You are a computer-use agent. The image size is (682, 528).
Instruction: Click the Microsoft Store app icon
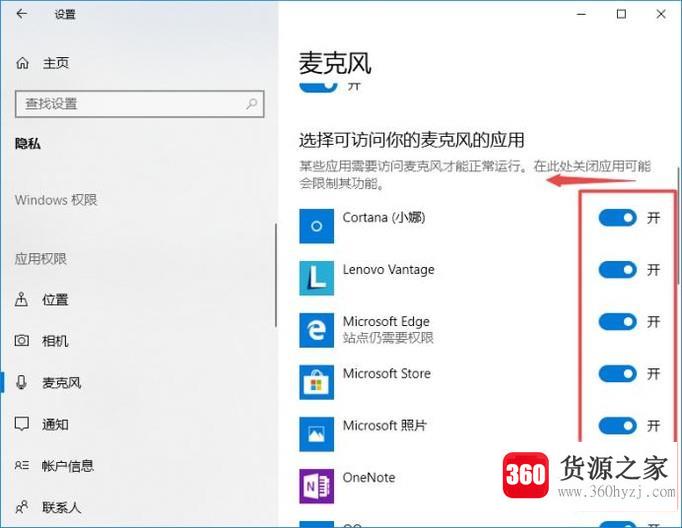[x=317, y=382]
